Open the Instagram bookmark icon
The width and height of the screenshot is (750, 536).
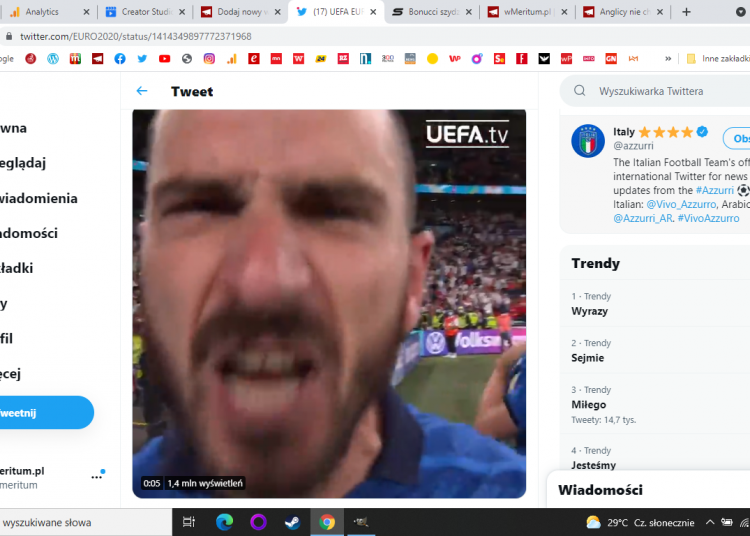pyautogui.click(x=209, y=59)
